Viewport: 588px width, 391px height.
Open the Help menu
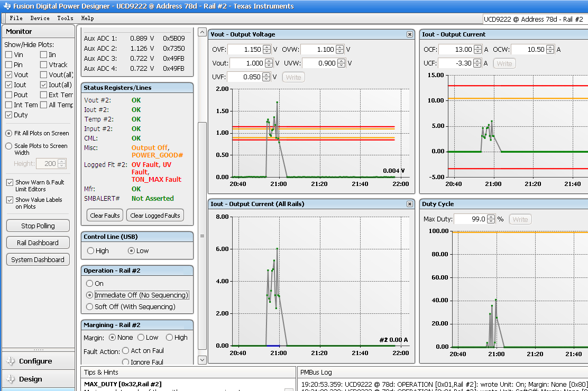[x=87, y=18]
